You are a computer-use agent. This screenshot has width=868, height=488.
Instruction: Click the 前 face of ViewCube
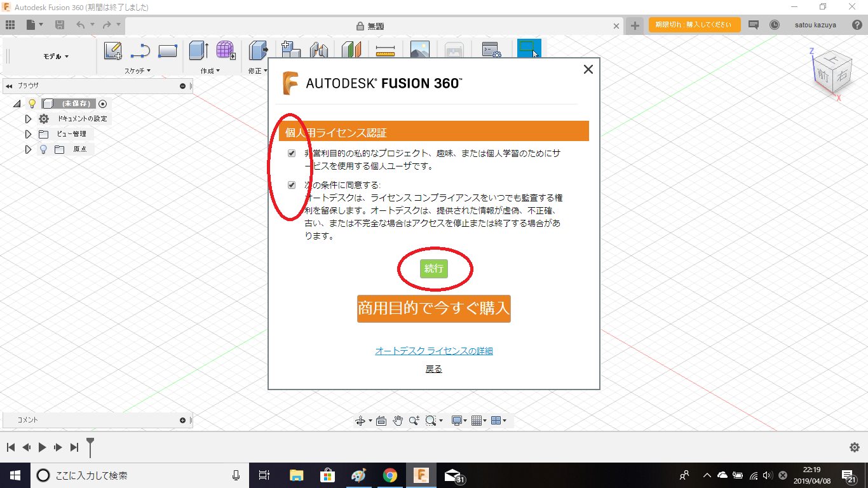(x=824, y=74)
